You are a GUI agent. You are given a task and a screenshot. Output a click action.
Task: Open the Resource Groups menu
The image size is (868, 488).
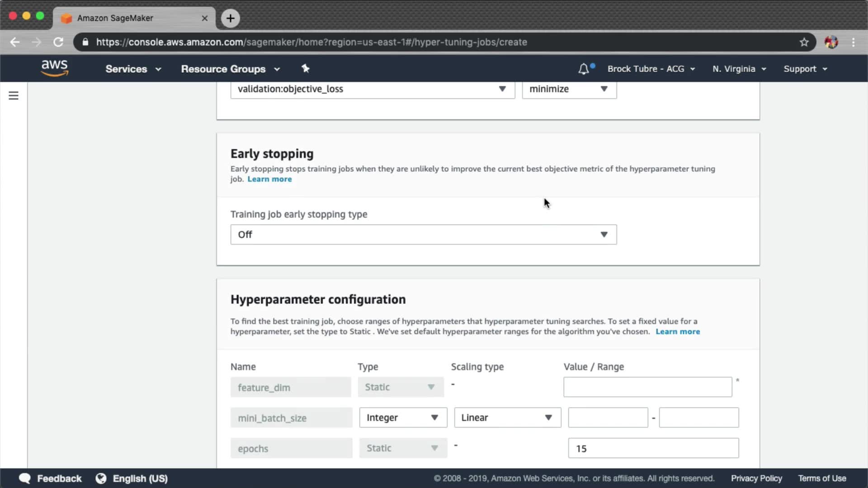coord(230,69)
